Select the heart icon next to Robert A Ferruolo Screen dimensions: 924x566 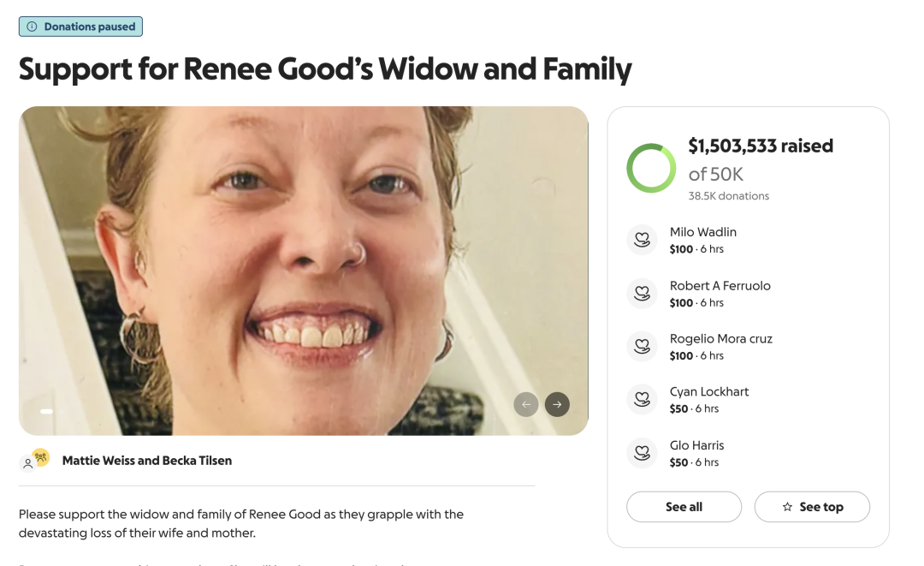click(x=642, y=294)
